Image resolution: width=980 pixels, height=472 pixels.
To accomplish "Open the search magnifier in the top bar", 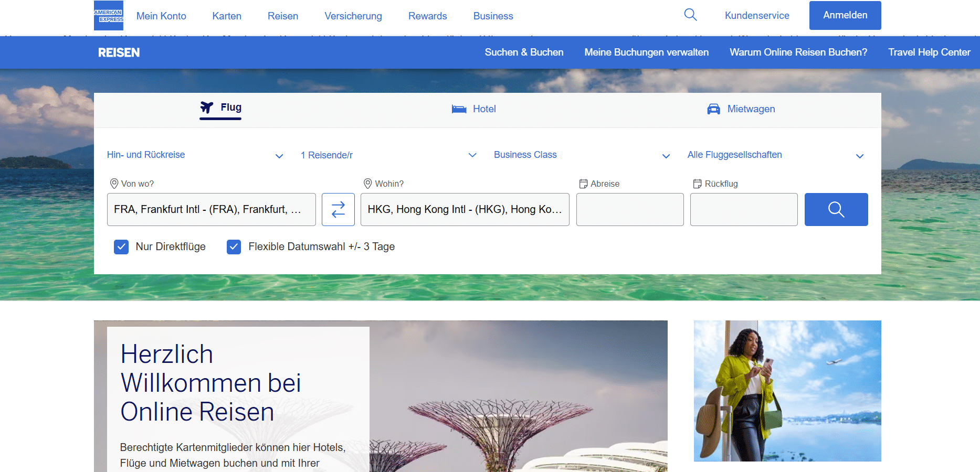I will pos(690,15).
